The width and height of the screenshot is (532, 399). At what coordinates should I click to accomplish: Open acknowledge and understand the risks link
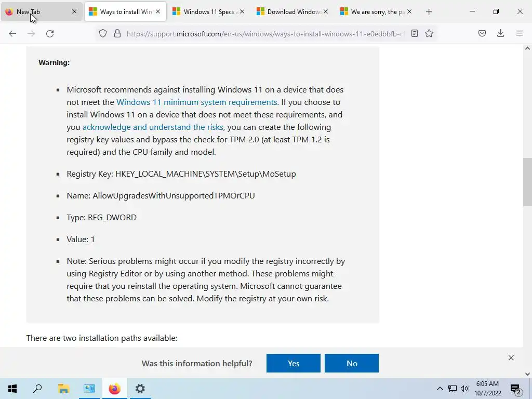[x=153, y=127]
